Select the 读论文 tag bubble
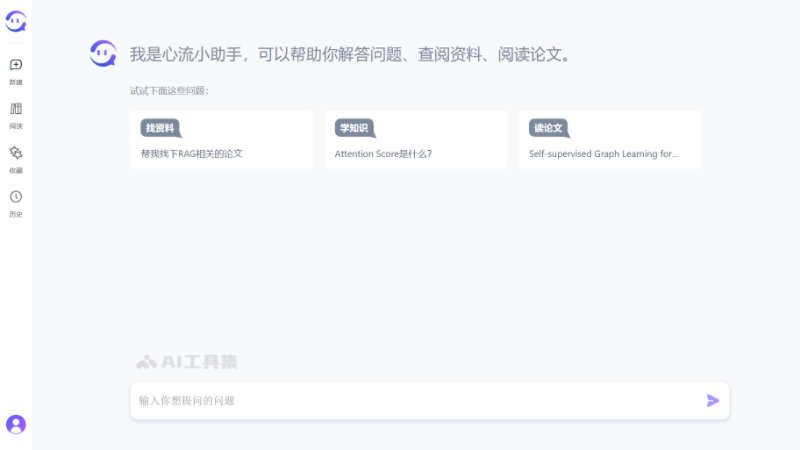Viewport: 800px width, 450px height. point(548,128)
